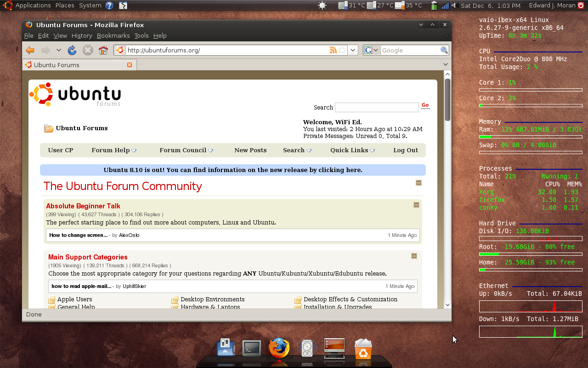Open the Absolute Beginner Talk forum
The image size is (588, 368).
[83, 206]
